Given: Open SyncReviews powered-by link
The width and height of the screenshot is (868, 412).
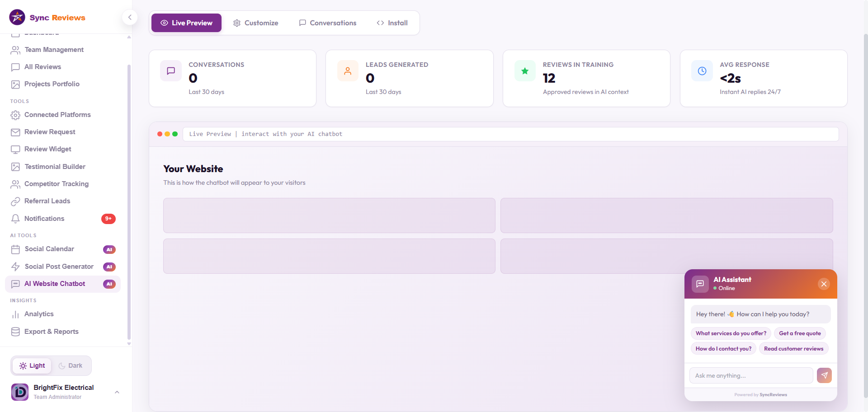Looking at the screenshot, I should 773,395.
